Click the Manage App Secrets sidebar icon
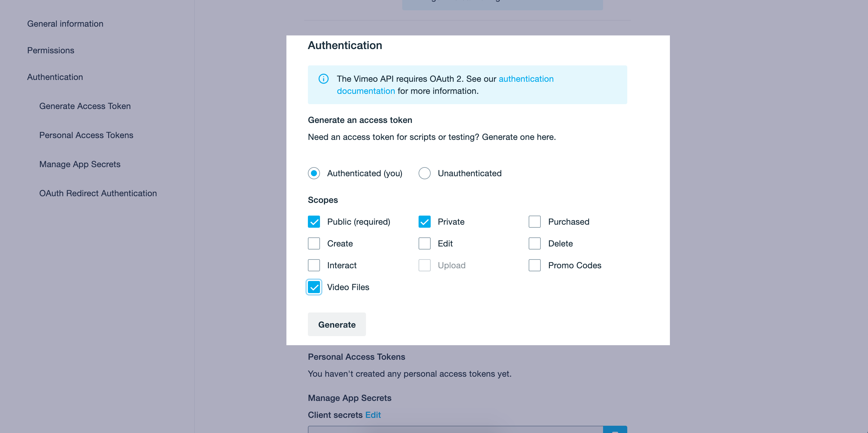Image resolution: width=868 pixels, height=433 pixels. pos(80,164)
